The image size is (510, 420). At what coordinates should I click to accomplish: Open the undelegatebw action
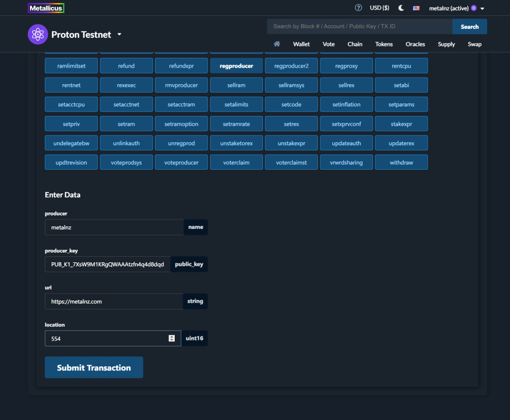tap(71, 143)
